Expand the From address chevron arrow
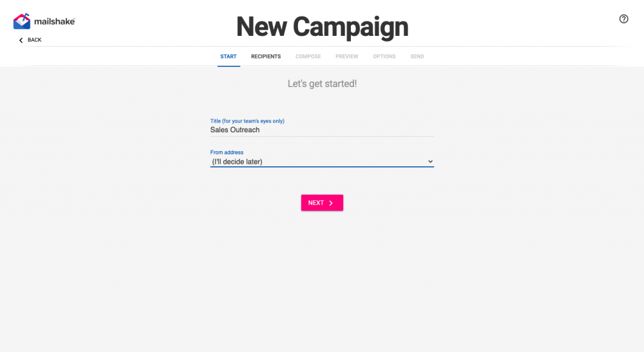The width and height of the screenshot is (644, 352). point(430,162)
